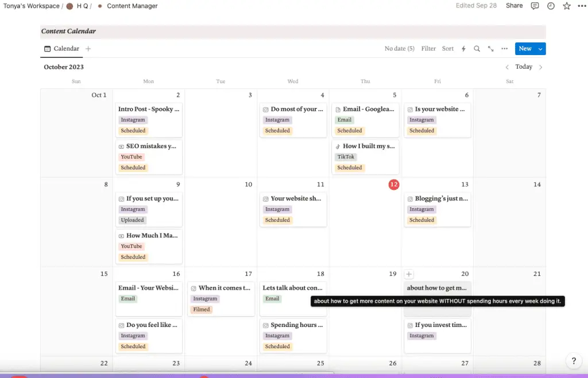Click the Uploaded status tag on the 9th
The height and width of the screenshot is (378, 588).
[133, 220]
